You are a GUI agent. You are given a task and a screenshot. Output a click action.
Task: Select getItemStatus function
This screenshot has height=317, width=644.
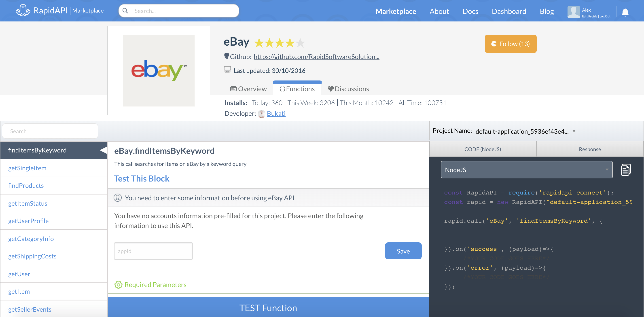coord(54,203)
